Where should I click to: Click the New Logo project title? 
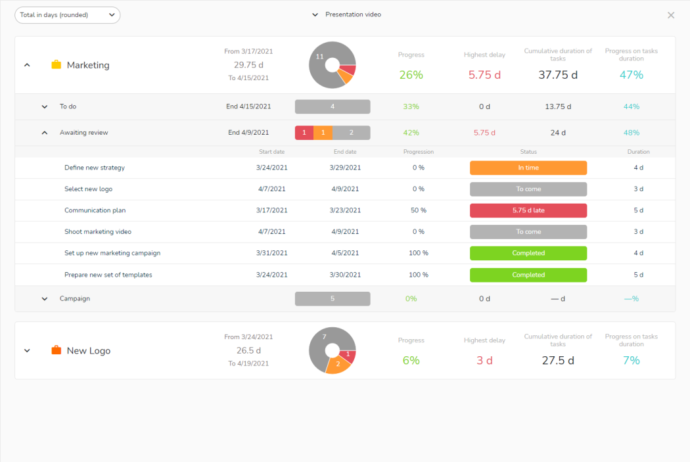pyautogui.click(x=88, y=351)
